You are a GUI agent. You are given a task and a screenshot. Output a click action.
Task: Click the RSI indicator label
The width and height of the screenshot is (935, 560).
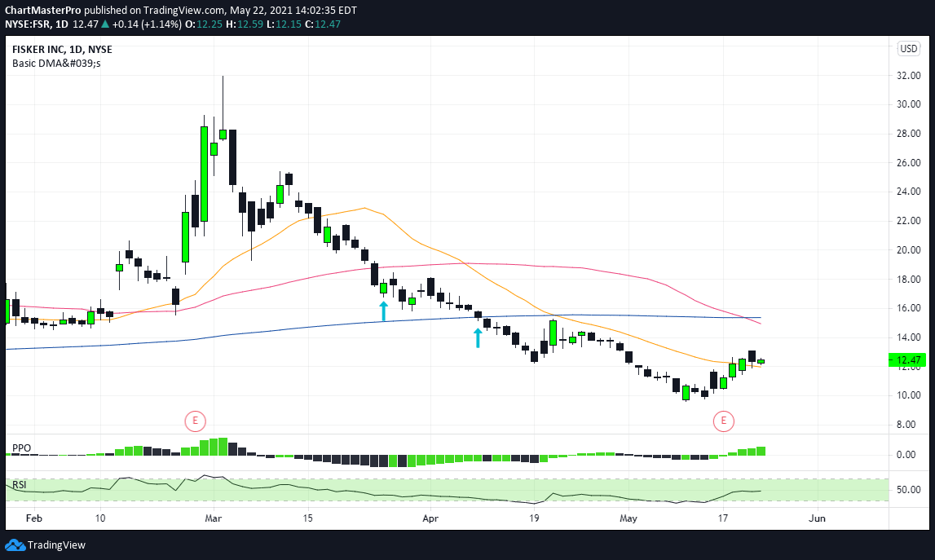(19, 485)
